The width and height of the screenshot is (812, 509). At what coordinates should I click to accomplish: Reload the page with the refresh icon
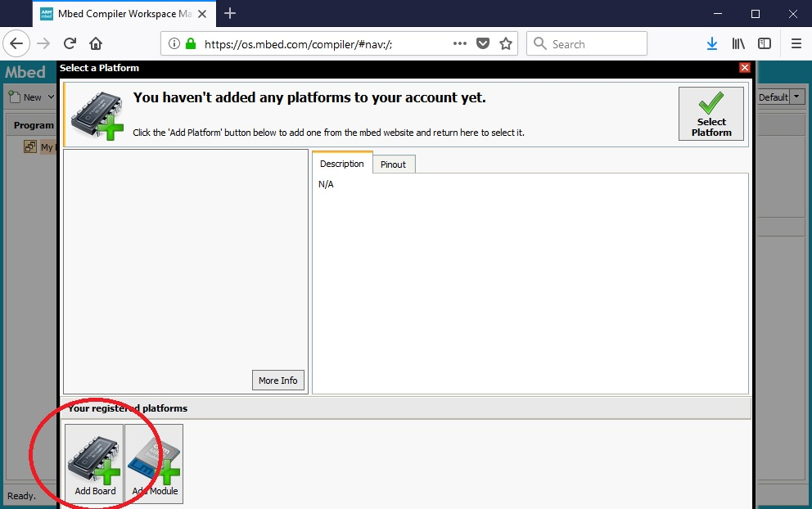point(70,43)
